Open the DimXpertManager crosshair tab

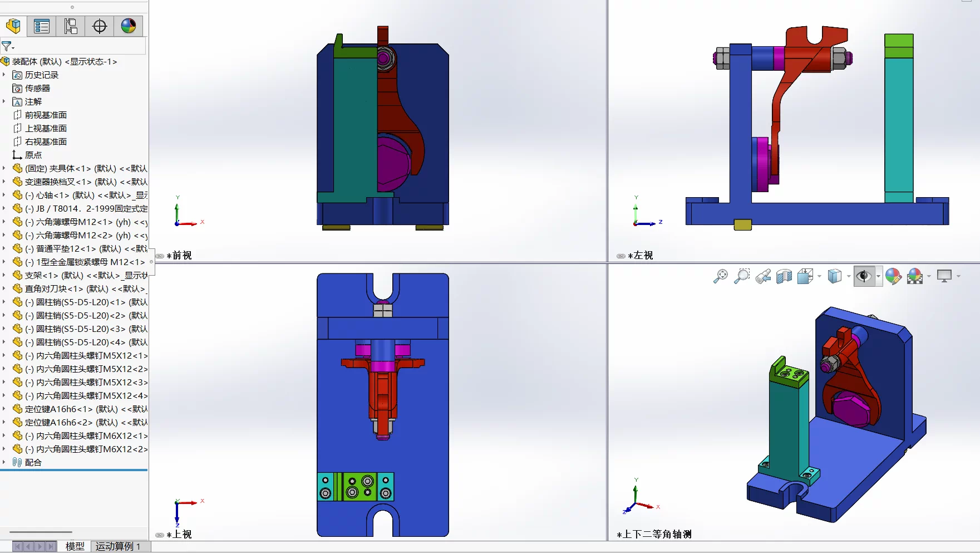coord(100,26)
